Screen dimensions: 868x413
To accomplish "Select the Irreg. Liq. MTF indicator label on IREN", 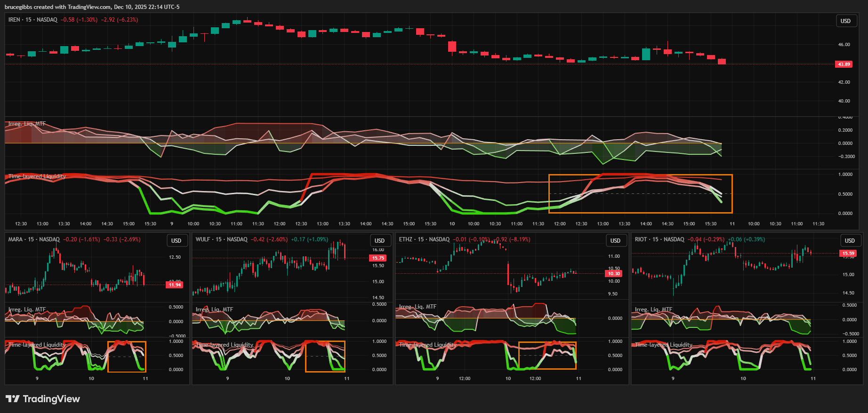I will coord(27,124).
